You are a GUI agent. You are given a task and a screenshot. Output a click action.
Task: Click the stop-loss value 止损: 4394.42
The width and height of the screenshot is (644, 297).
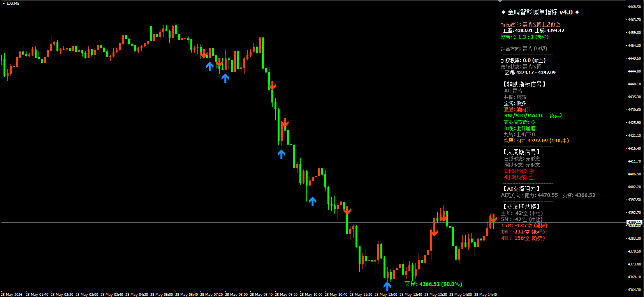pos(549,30)
